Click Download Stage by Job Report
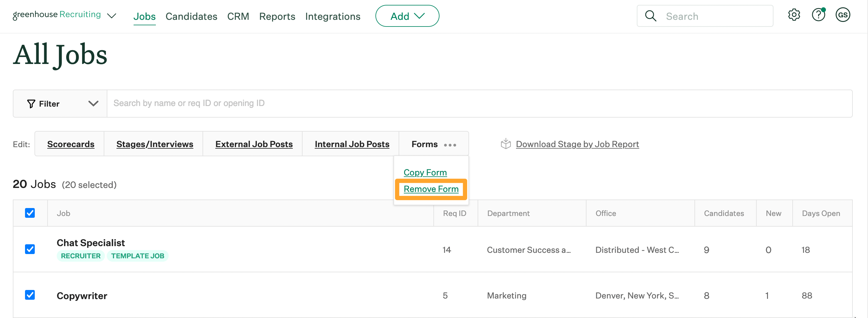 (x=577, y=144)
